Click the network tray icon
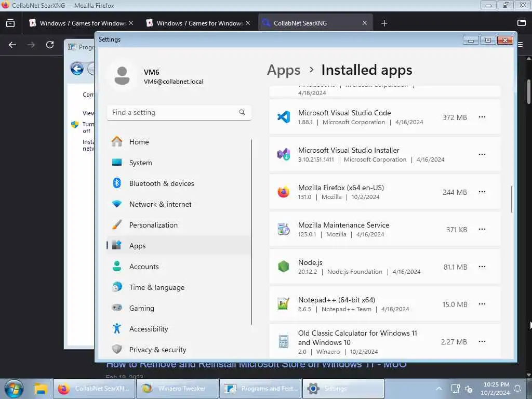The height and width of the screenshot is (399, 532). pyautogui.click(x=455, y=389)
